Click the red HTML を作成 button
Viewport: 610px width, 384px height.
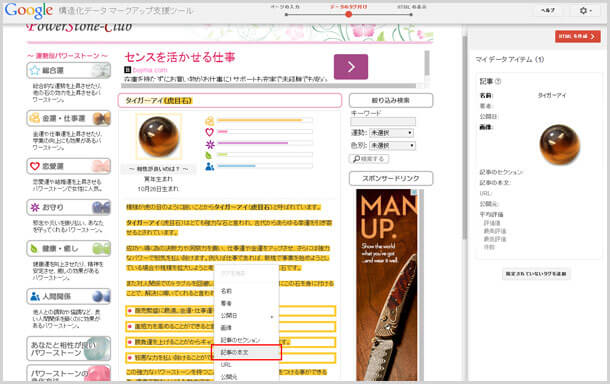[577, 36]
